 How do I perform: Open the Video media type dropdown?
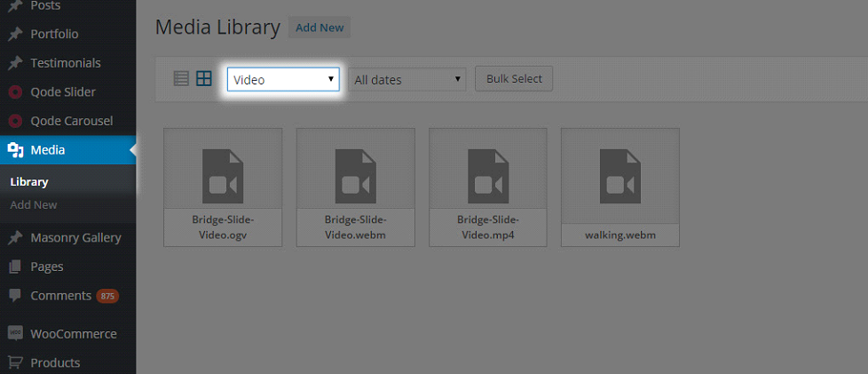tap(283, 80)
